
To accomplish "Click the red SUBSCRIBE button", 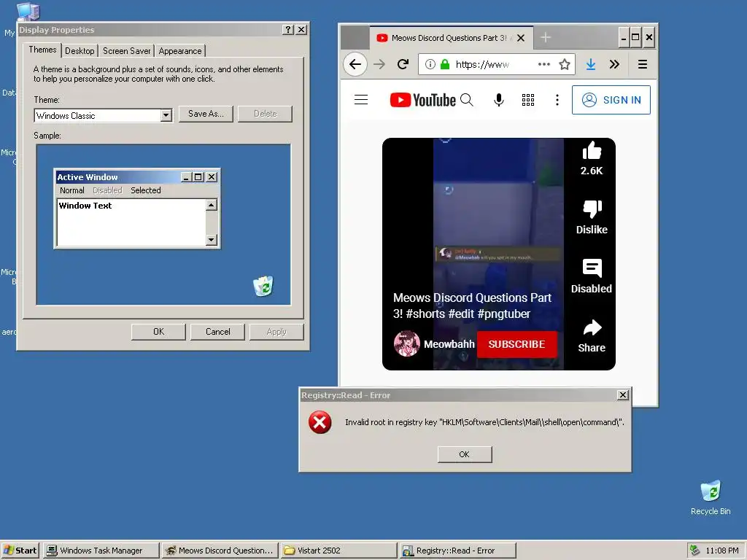I will 516,344.
